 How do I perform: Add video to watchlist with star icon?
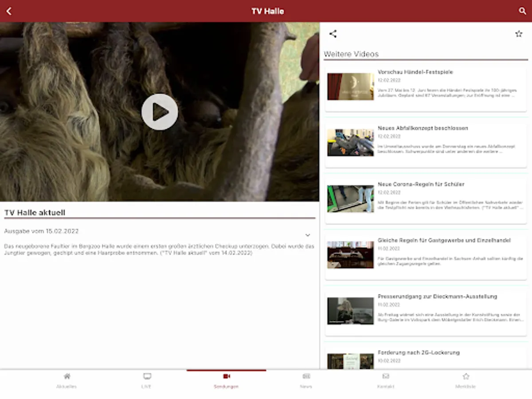point(519,34)
